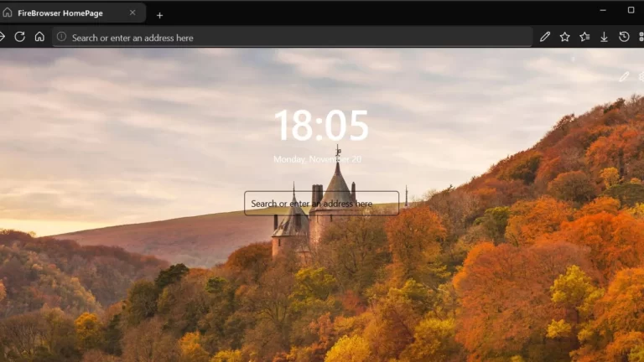The height and width of the screenshot is (362, 644).
Task: Click the forward navigation arrow
Action: click(x=2, y=37)
